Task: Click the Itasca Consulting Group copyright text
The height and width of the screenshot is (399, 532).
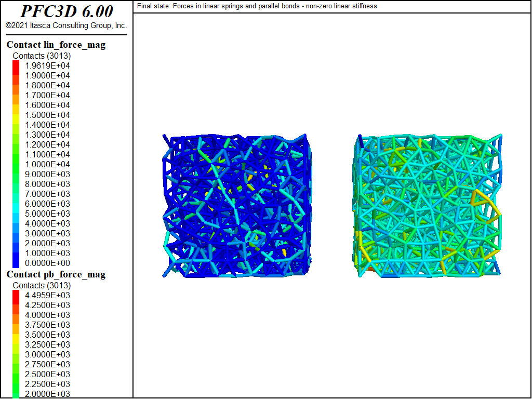Action: click(66, 25)
